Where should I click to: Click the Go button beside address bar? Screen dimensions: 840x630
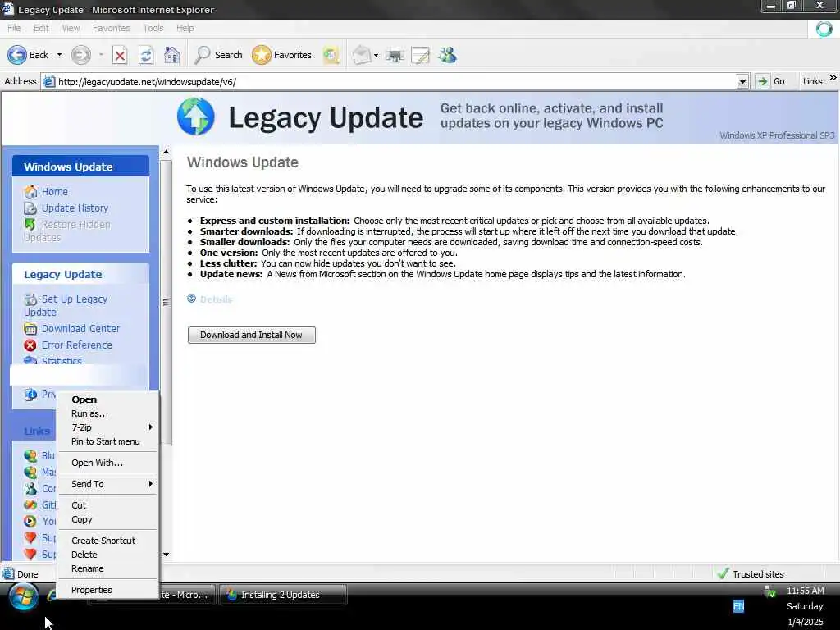[771, 81]
